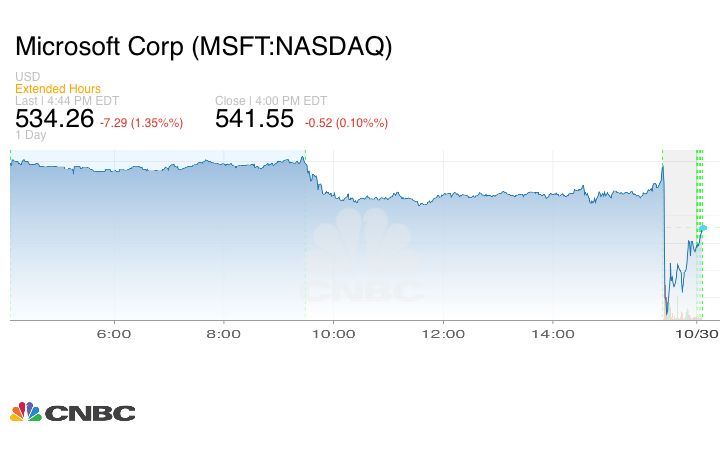This screenshot has width=720, height=450.
Task: Click the Close 4:00 PM EDT label
Action: (269, 100)
